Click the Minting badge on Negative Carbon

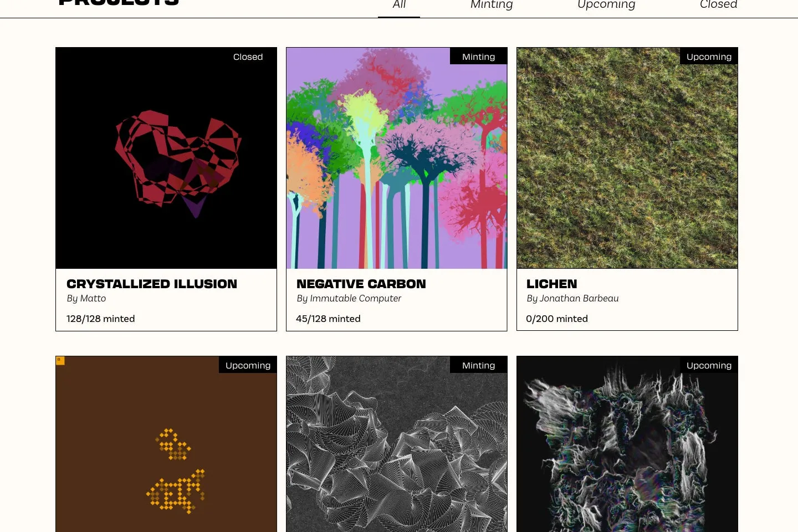pyautogui.click(x=478, y=57)
